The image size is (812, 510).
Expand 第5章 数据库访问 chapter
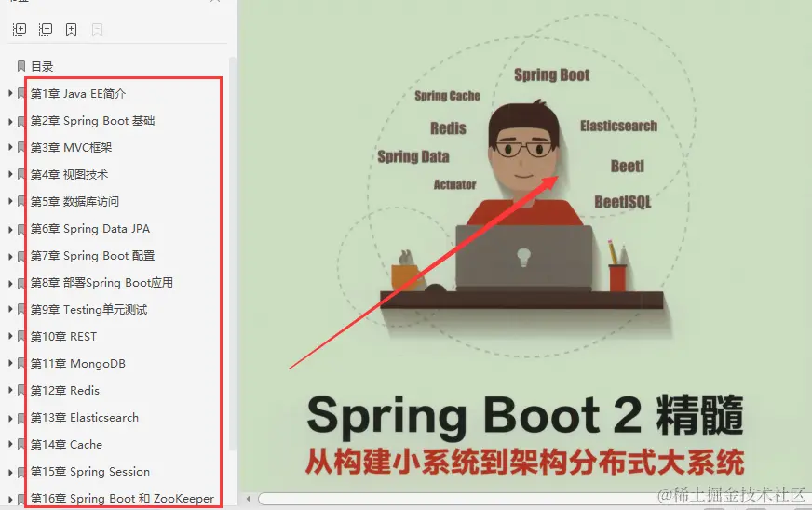10,201
